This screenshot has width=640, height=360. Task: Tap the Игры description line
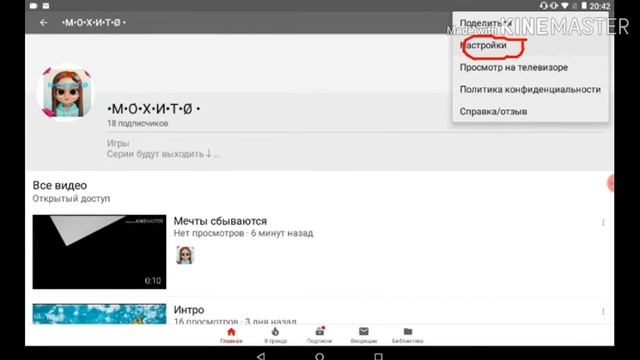pyautogui.click(x=118, y=143)
